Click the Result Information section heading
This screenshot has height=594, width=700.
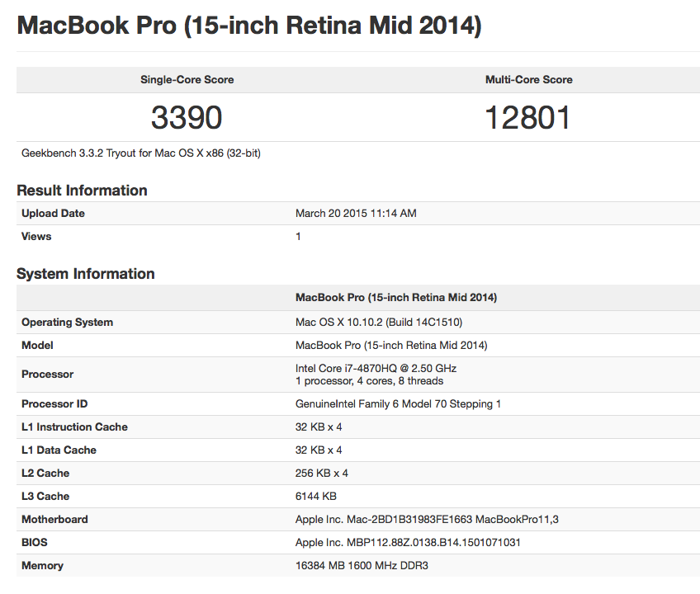tap(82, 190)
